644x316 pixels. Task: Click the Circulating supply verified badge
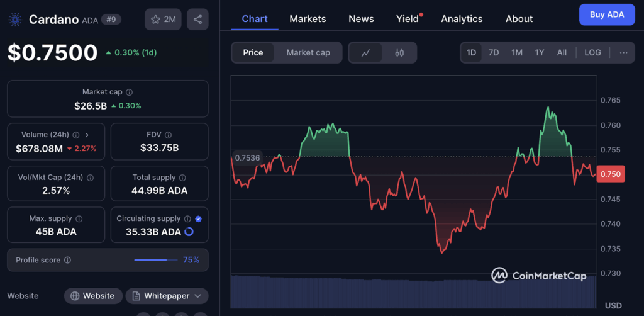(x=199, y=218)
